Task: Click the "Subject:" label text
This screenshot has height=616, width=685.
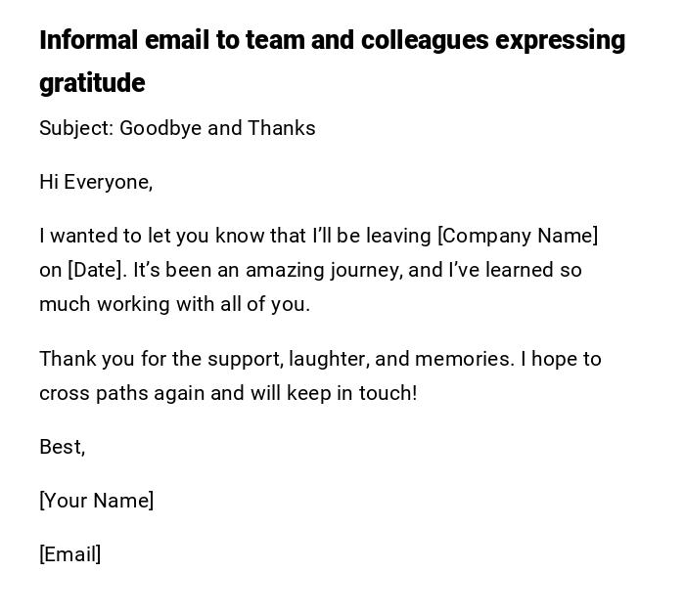Action: [x=76, y=128]
